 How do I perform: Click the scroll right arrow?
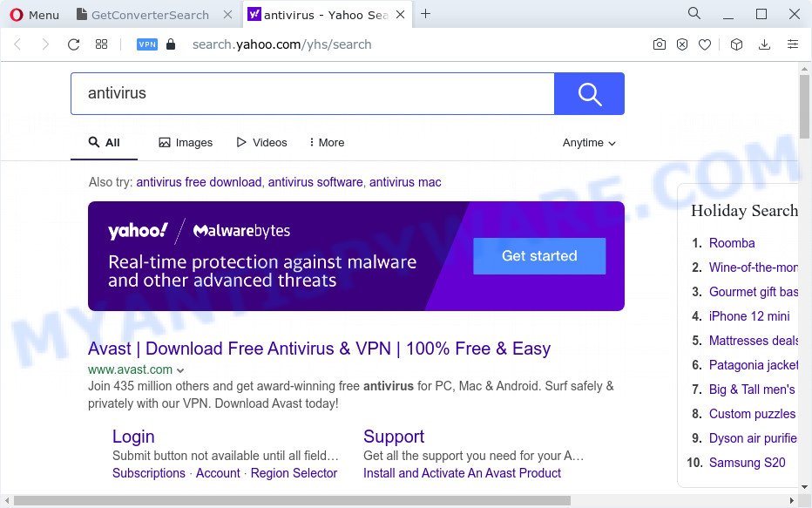pyautogui.click(x=792, y=501)
